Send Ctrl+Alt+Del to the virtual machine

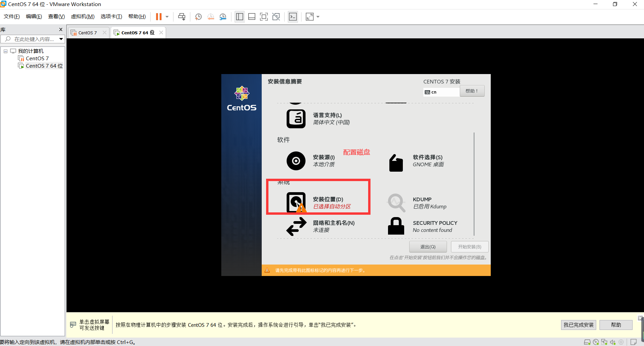pyautogui.click(x=182, y=17)
